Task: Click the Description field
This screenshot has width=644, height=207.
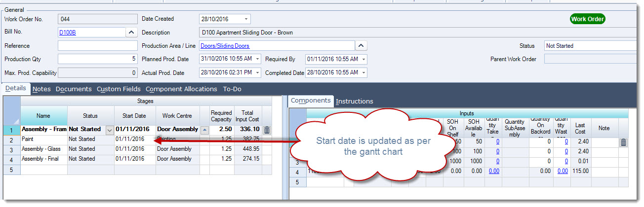Action: click(418, 33)
